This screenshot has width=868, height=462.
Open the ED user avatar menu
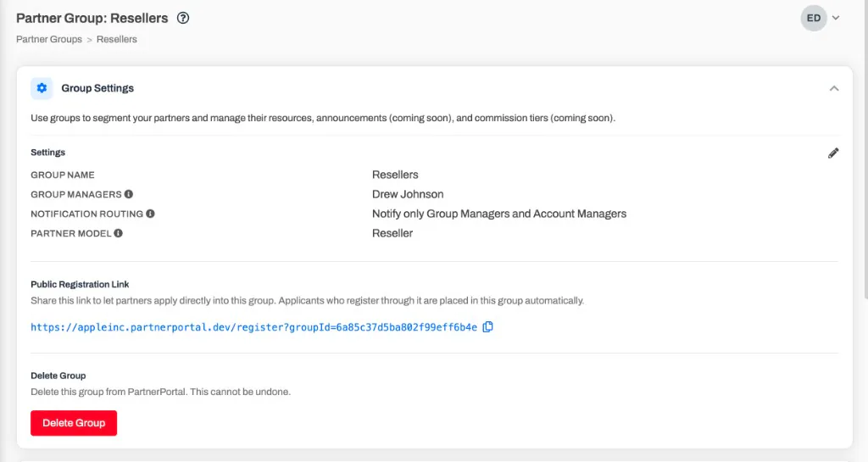pos(813,19)
